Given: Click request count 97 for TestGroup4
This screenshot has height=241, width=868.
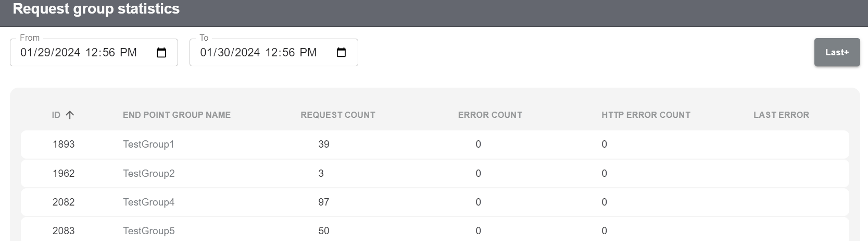Looking at the screenshot, I should point(323,202).
